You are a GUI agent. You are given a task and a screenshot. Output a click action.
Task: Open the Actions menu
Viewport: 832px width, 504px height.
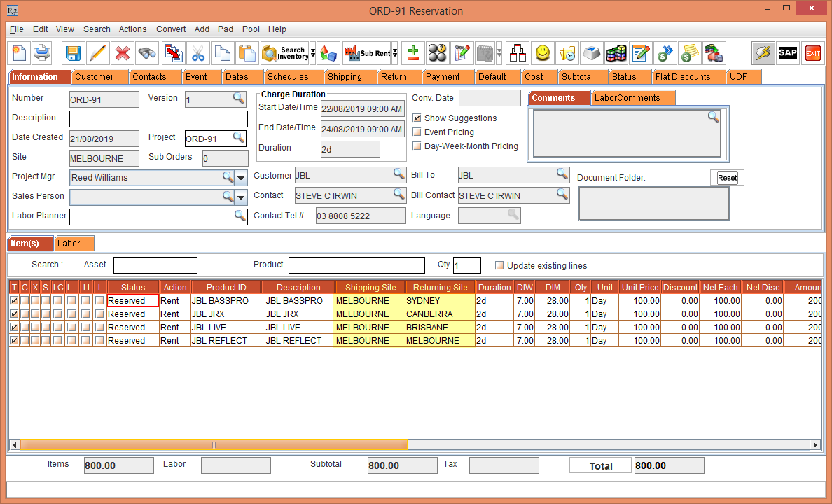point(132,29)
